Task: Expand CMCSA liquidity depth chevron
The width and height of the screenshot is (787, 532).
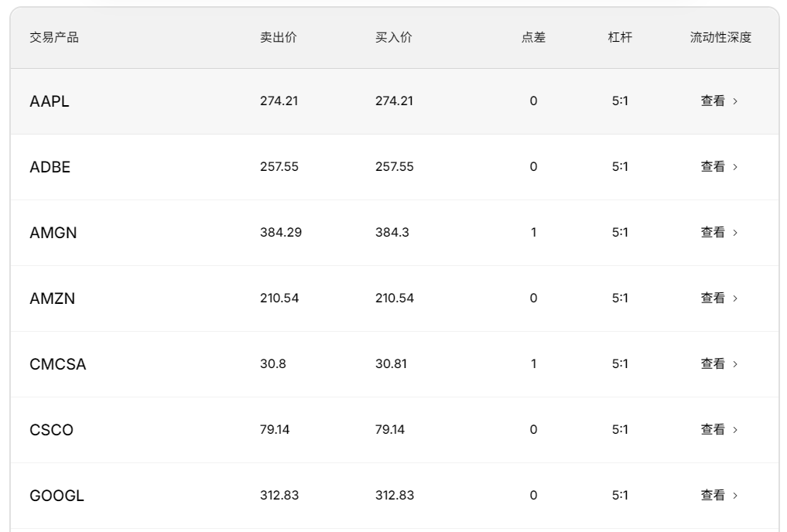Action: 735,364
